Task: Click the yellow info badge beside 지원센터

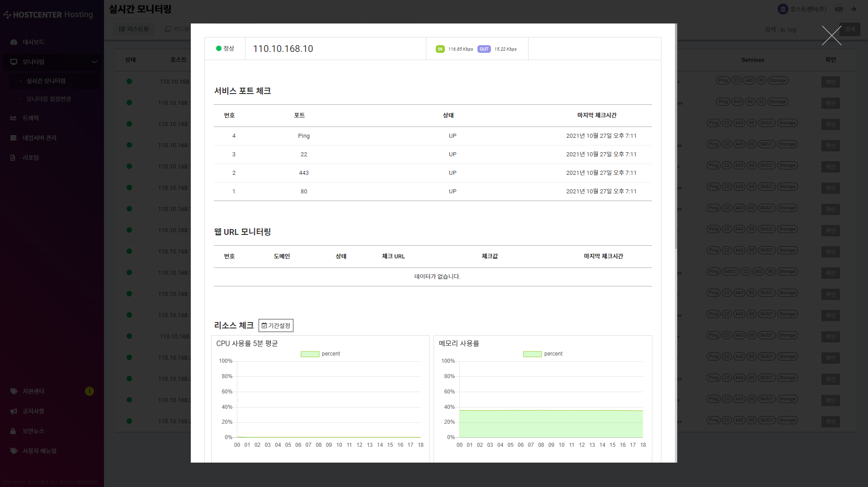Action: (90, 391)
